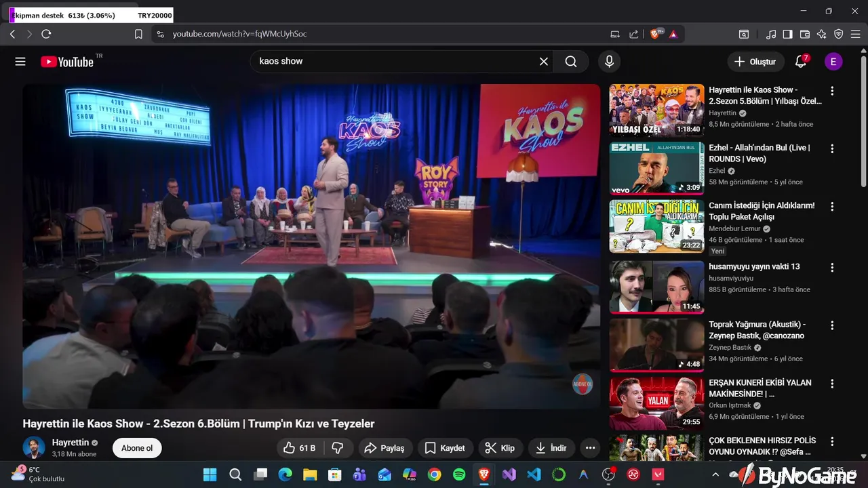Open the Ezhel Allah'ından Bul thumbnail
Screen dimensions: 868x488
(656, 168)
